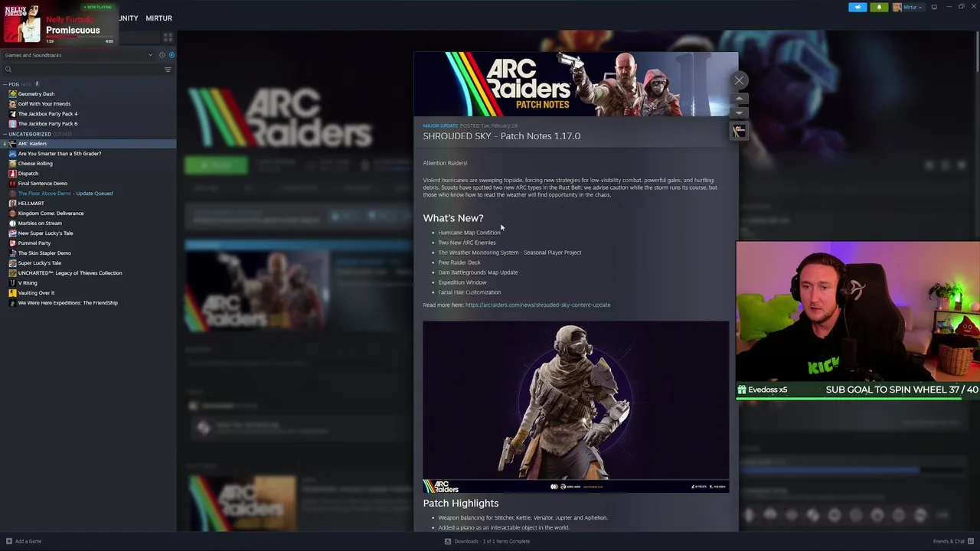The width and height of the screenshot is (980, 551).
Task: Select Kingdom Come: Deliverance
Action: pos(51,214)
